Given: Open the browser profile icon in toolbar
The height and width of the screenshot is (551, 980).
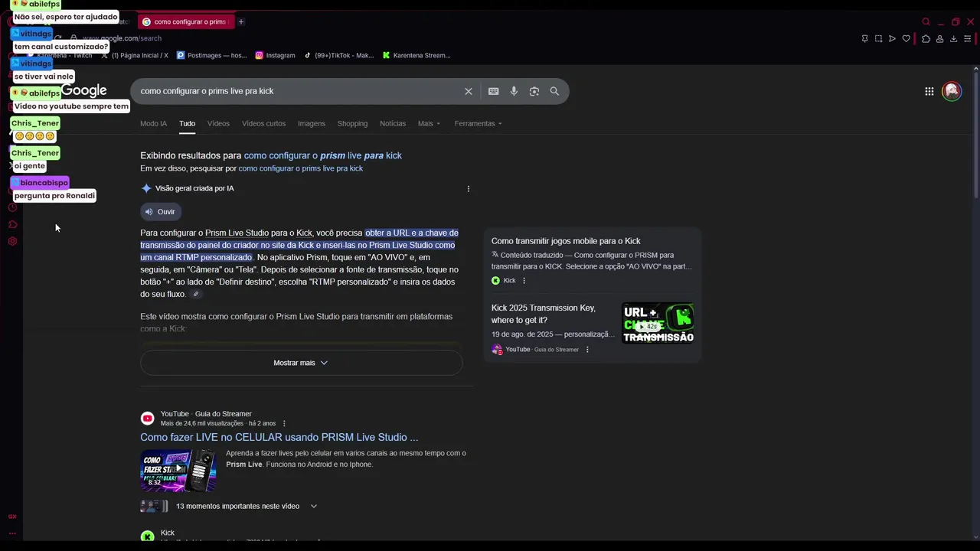Looking at the screenshot, I should (x=939, y=38).
